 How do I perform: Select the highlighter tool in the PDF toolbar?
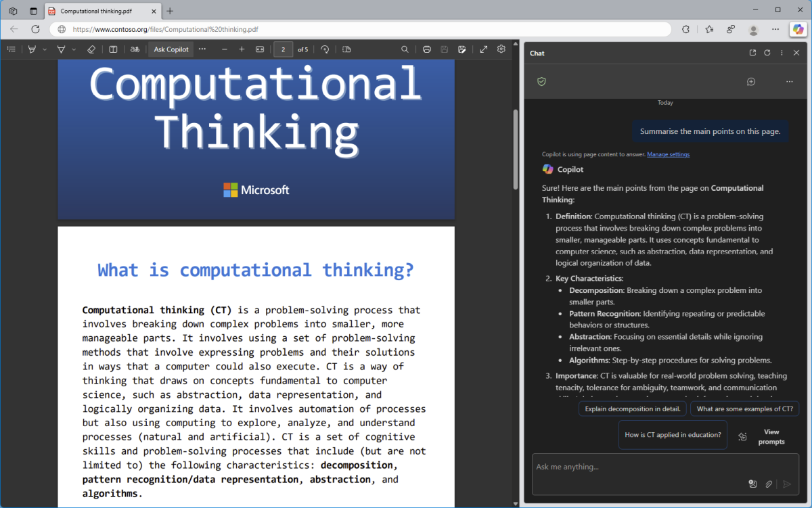[x=60, y=49]
